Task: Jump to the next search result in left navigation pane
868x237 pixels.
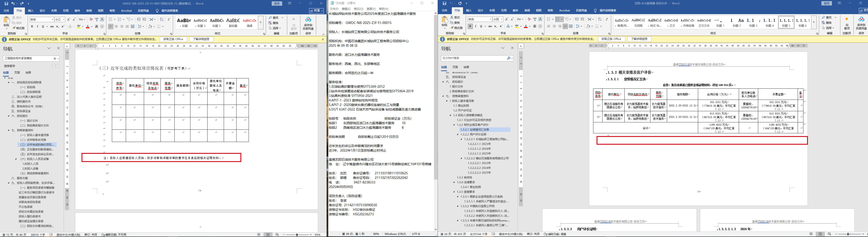Action: coord(58,66)
